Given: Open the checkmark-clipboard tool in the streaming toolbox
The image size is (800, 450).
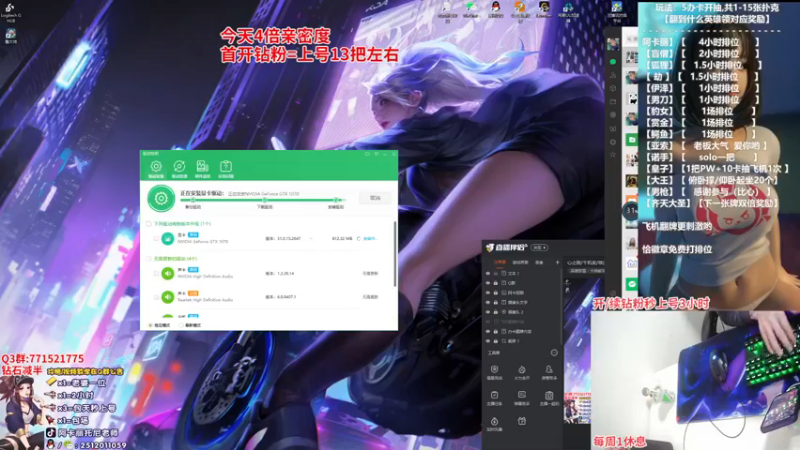Looking at the screenshot, I should tap(494, 395).
